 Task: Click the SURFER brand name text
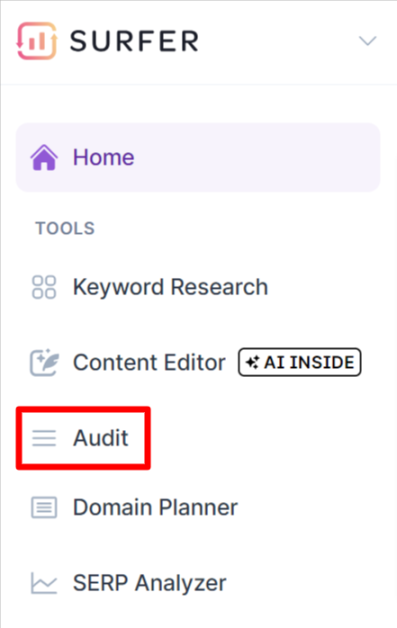135,41
